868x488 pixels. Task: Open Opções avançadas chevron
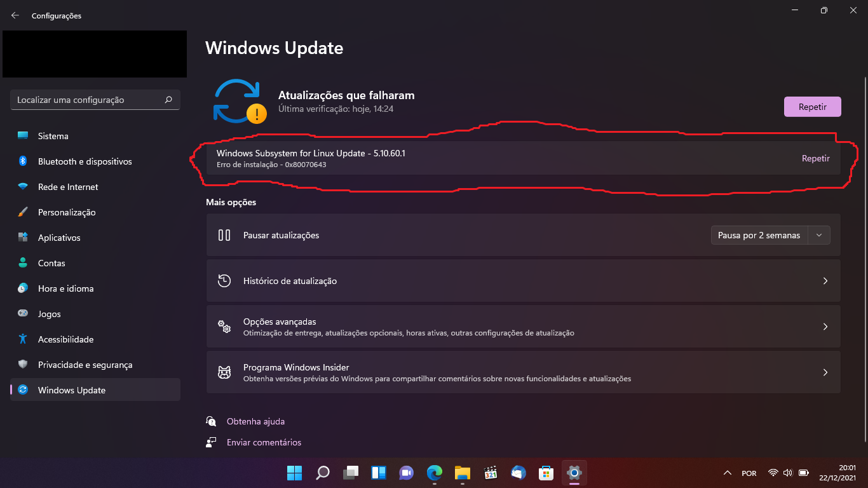coord(825,327)
